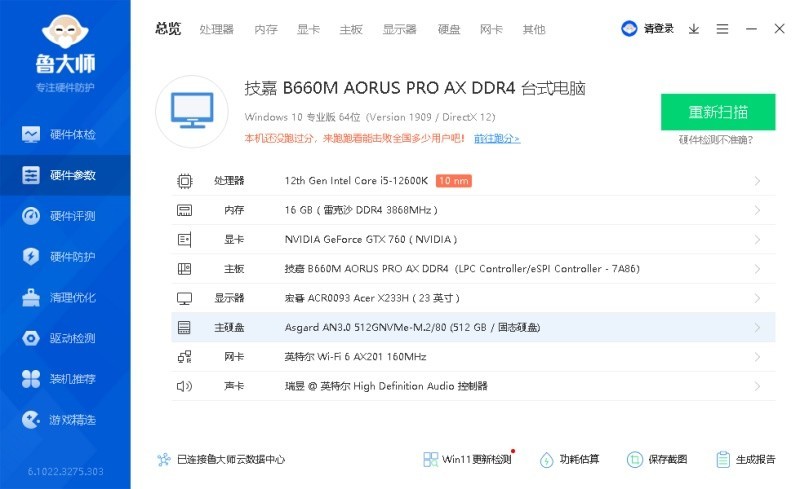This screenshot has width=800, height=489.
Task: Switch to the 主板 tab
Action: pyautogui.click(x=351, y=30)
